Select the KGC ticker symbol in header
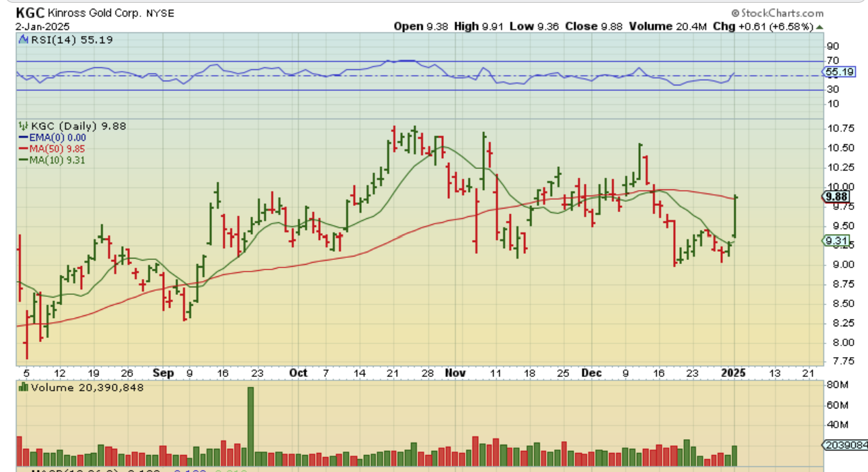Viewport: 868px width, 472px height. tap(29, 13)
